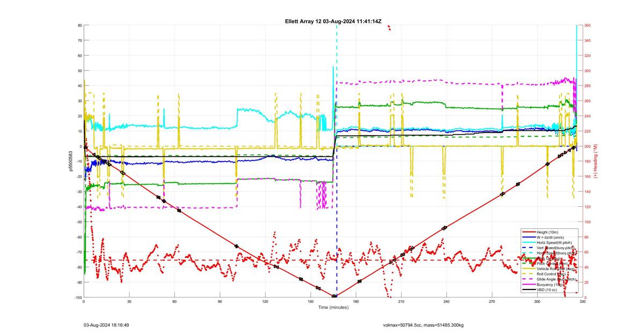This screenshot has height=334, width=644.
Task: Click the left y-axis tick label "-100"
Action: (x=77, y=297)
